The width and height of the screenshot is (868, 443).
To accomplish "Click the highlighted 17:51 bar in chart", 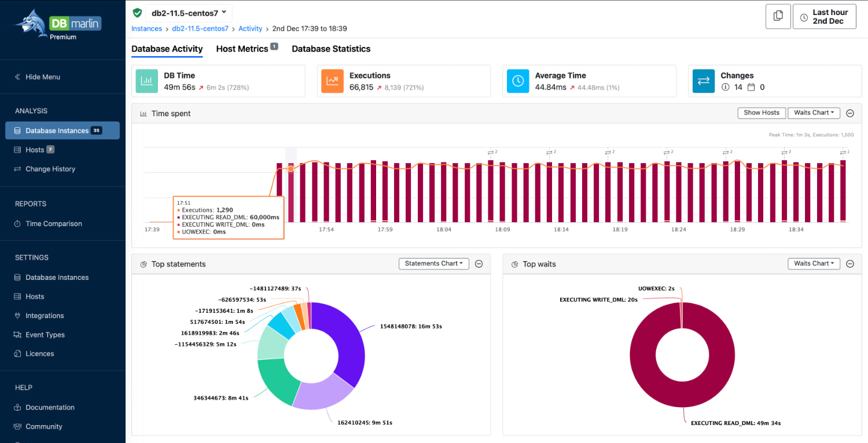I will (x=291, y=193).
